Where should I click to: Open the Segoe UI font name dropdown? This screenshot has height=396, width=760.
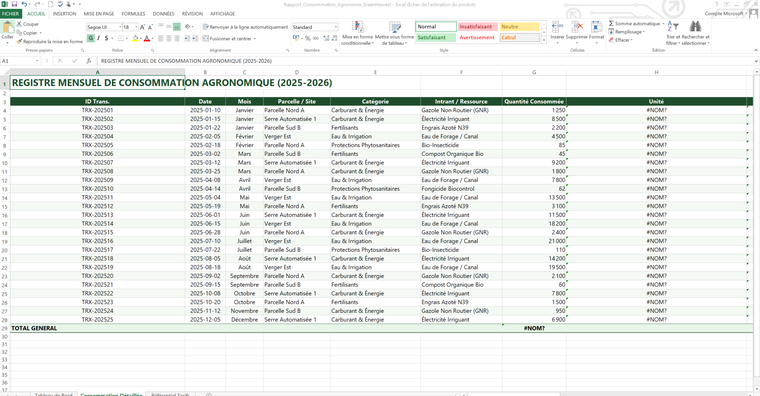pyautogui.click(x=119, y=27)
